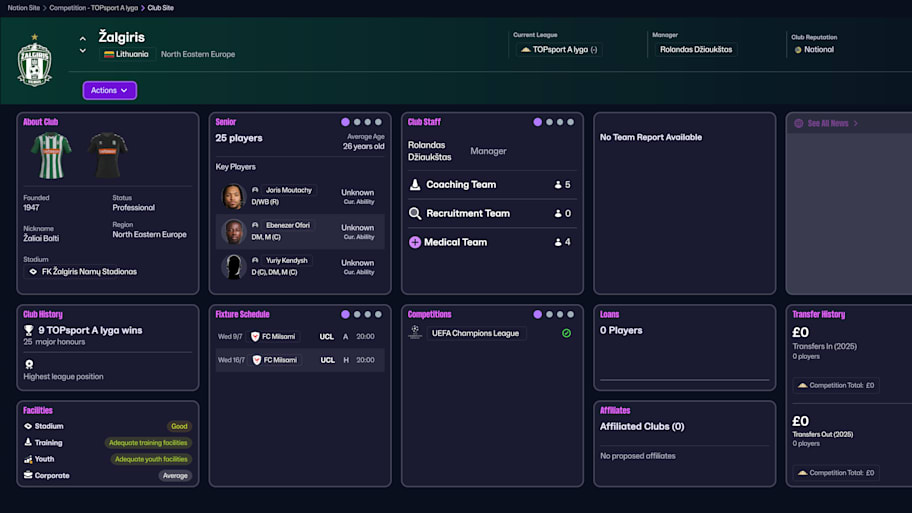
Task: Open Notion Site breadcrumb
Action: [x=24, y=8]
